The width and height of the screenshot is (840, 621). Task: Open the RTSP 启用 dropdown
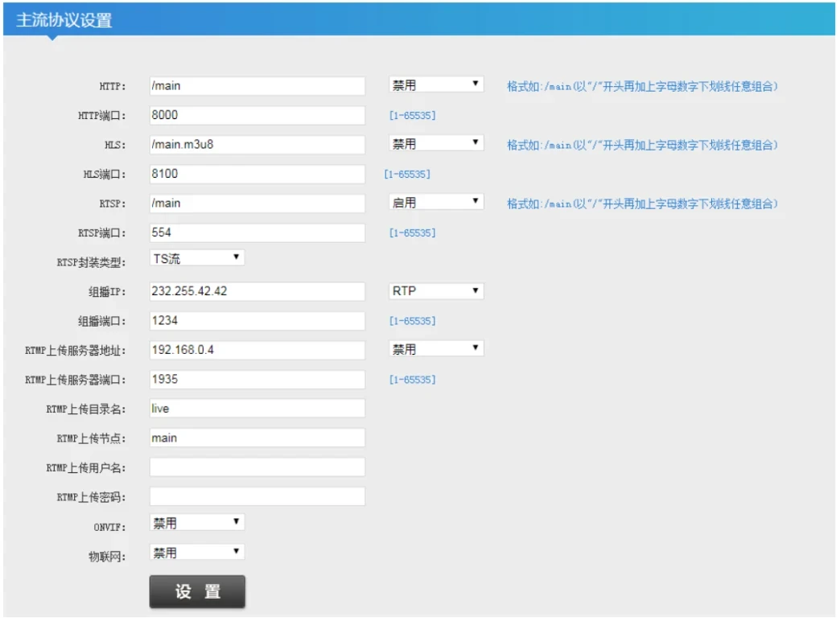pos(436,202)
